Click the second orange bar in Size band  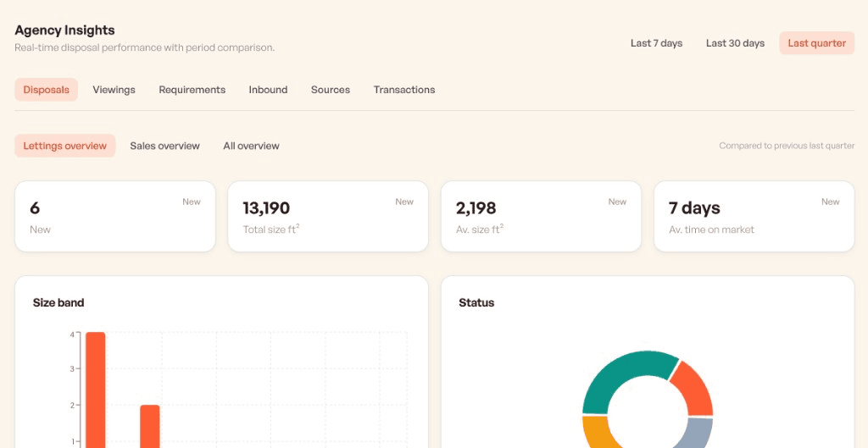point(149,426)
